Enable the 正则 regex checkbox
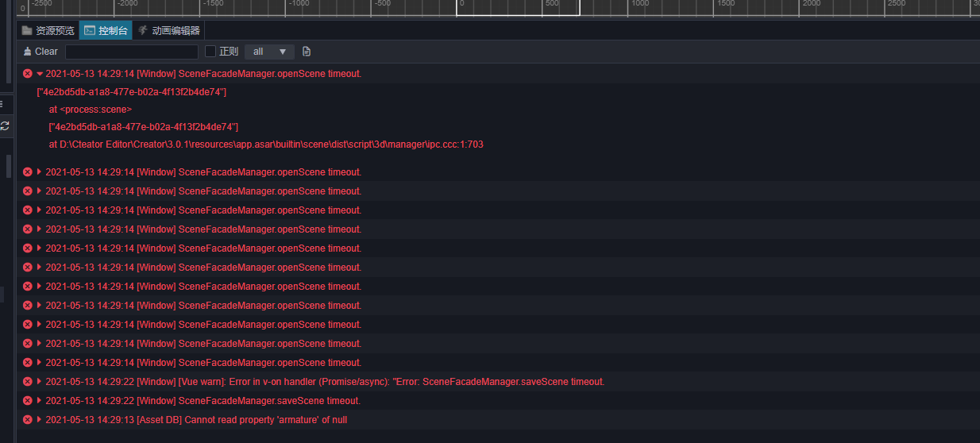The height and width of the screenshot is (443, 980). click(210, 52)
